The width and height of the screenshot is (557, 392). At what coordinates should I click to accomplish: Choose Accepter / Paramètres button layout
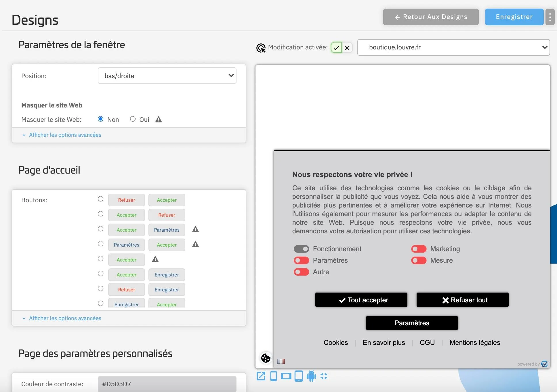(100, 229)
